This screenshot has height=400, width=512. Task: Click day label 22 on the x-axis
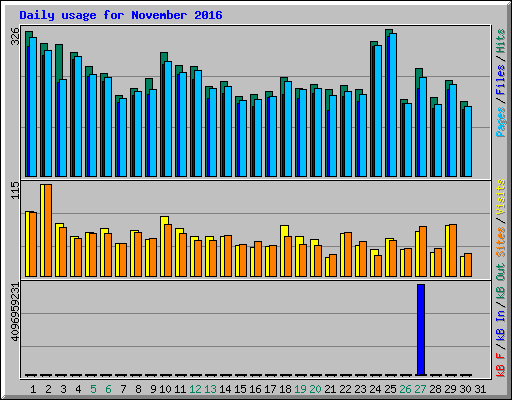tap(345, 389)
